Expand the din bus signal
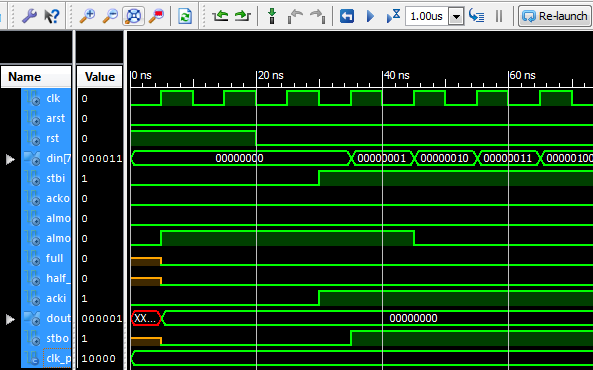Viewport: 593px width, 370px height. [x=10, y=159]
